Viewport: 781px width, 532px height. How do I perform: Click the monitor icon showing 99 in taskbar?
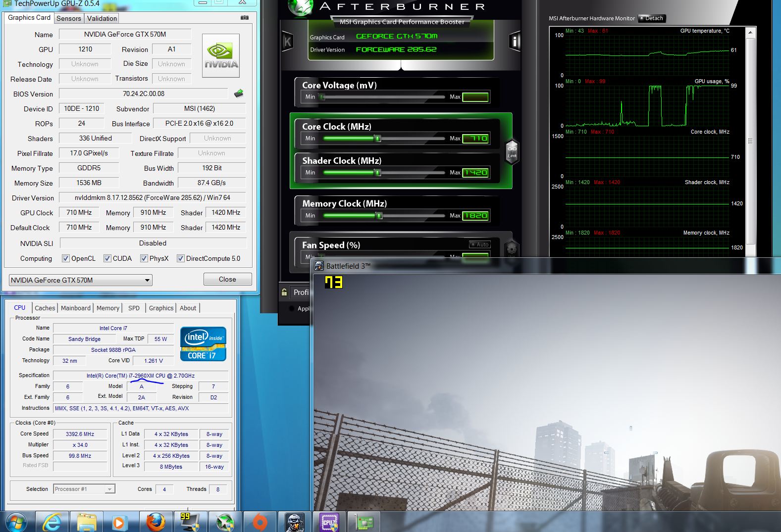(x=190, y=522)
